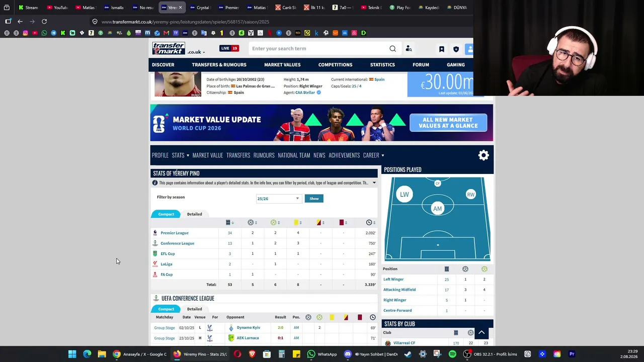Open the player's MARKET VALUE tab
This screenshot has width=644, height=362.
[x=207, y=155]
